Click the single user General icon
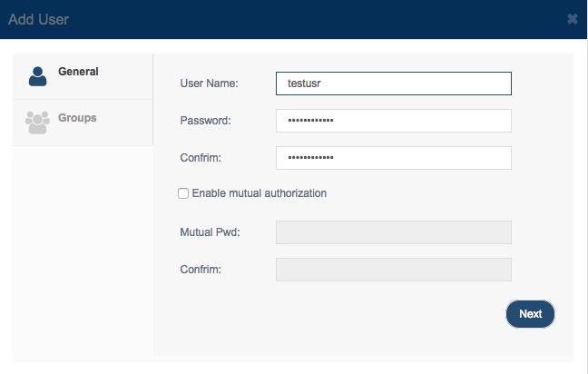 (37, 76)
